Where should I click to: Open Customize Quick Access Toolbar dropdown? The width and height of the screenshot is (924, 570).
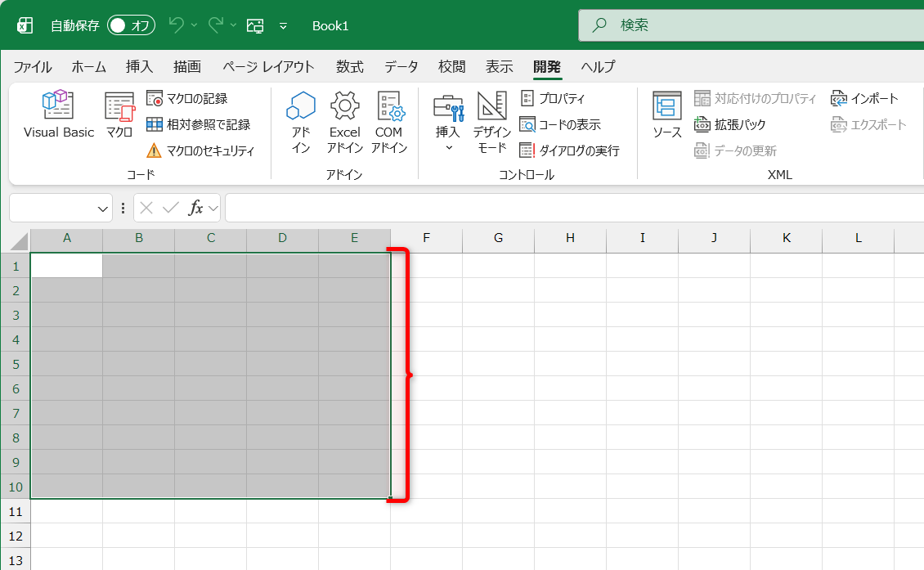coord(284,26)
